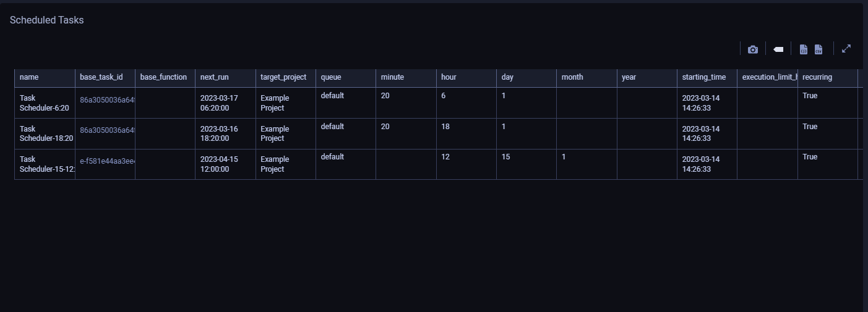868x312 pixels.
Task: Click the Scheduled Tasks panel title
Action: pos(47,20)
